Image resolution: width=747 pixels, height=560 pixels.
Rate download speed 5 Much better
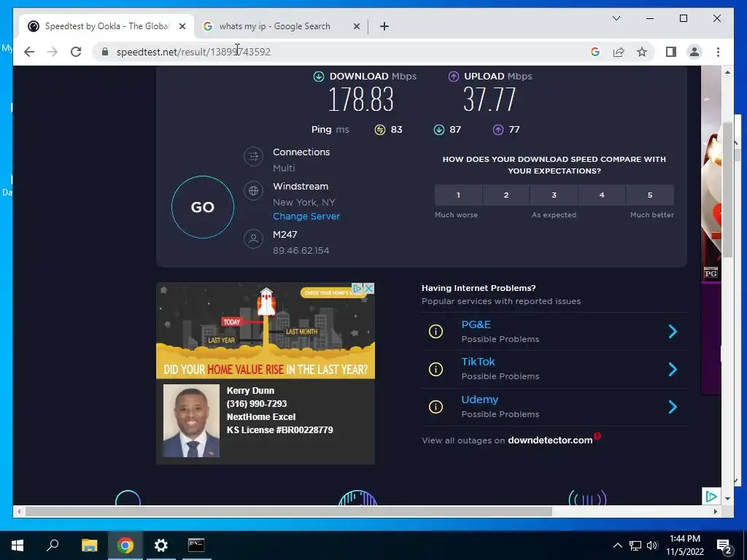point(650,195)
